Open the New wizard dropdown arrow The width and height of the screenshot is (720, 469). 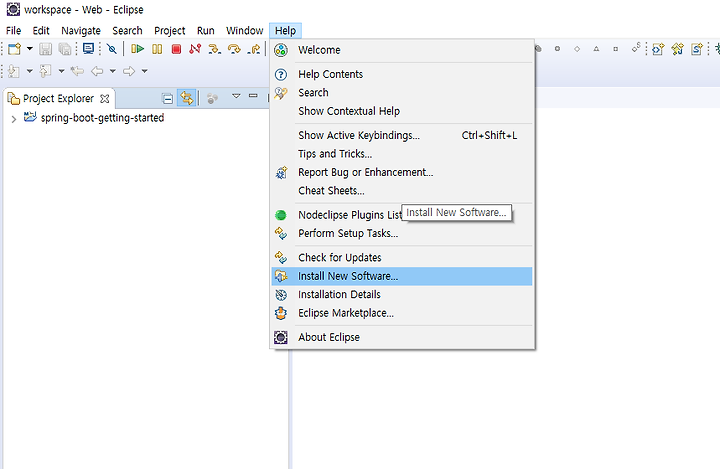tap(29, 49)
